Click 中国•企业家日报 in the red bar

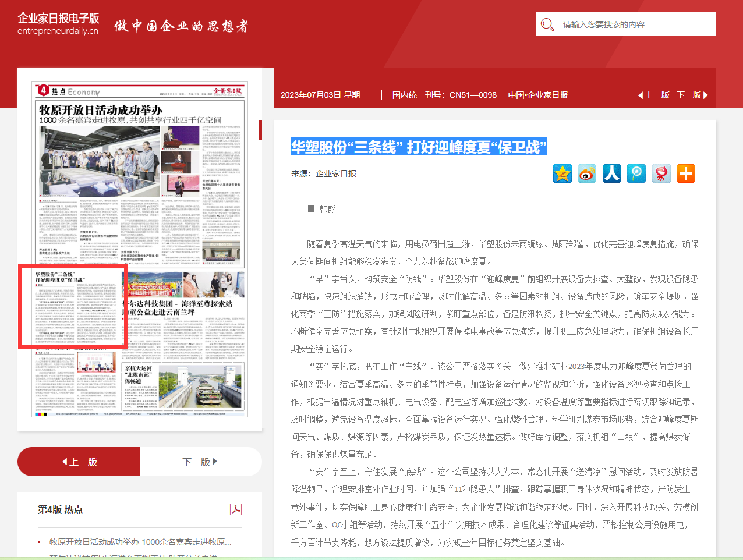[537, 95]
